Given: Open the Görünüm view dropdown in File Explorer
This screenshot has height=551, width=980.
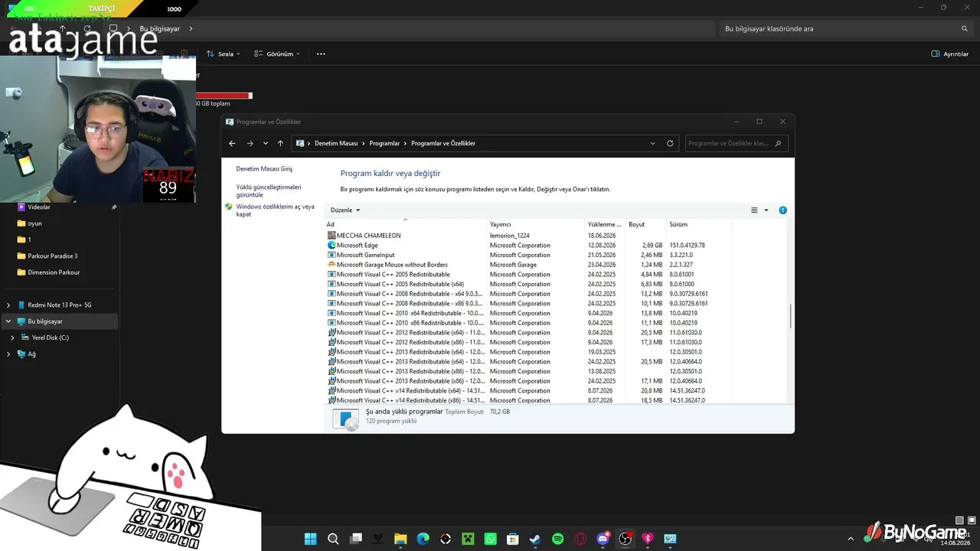Looking at the screenshot, I should pyautogui.click(x=276, y=54).
